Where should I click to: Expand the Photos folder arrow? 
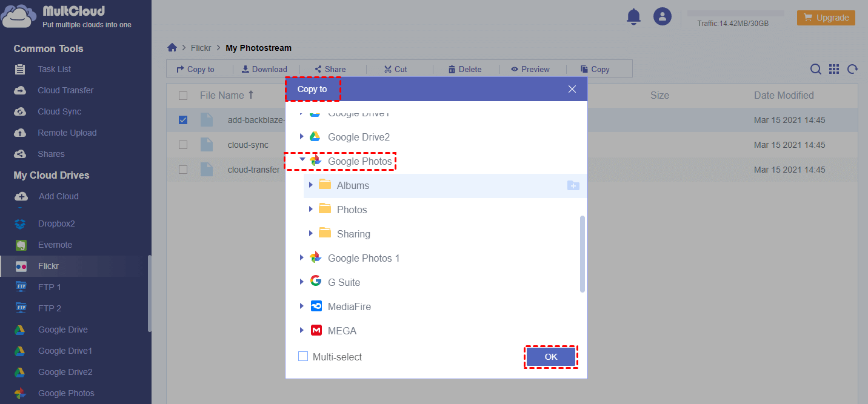click(x=310, y=209)
